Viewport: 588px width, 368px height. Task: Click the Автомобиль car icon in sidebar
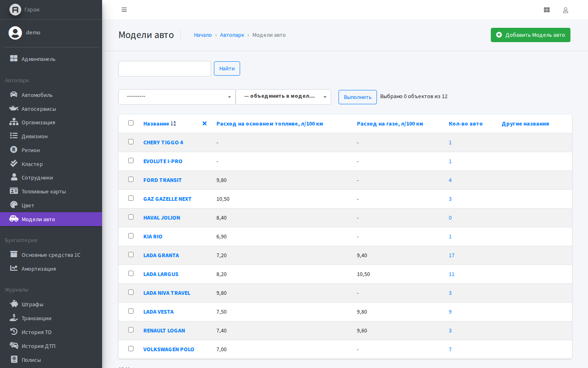coord(14,94)
